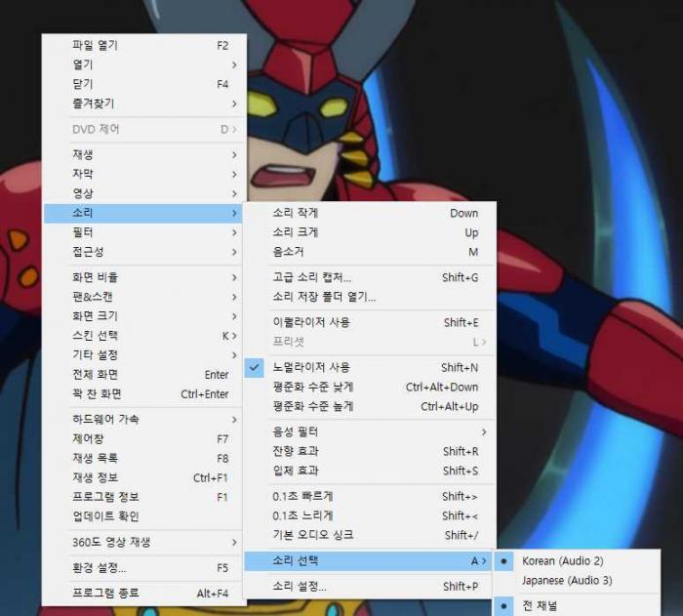Image resolution: width=683 pixels, height=616 pixels.
Task: Toggle 이퀄라이저 사용 option
Action: (x=369, y=322)
